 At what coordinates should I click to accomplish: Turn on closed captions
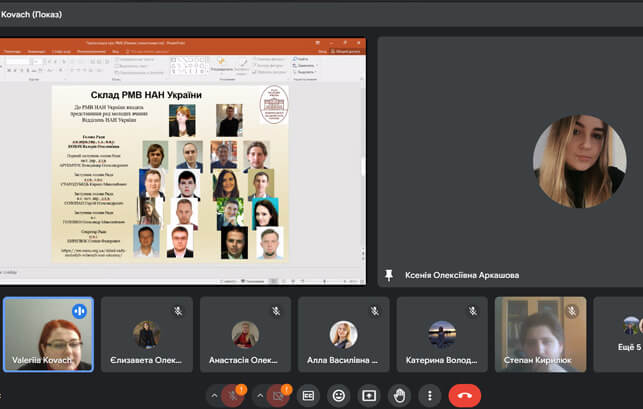(x=308, y=395)
